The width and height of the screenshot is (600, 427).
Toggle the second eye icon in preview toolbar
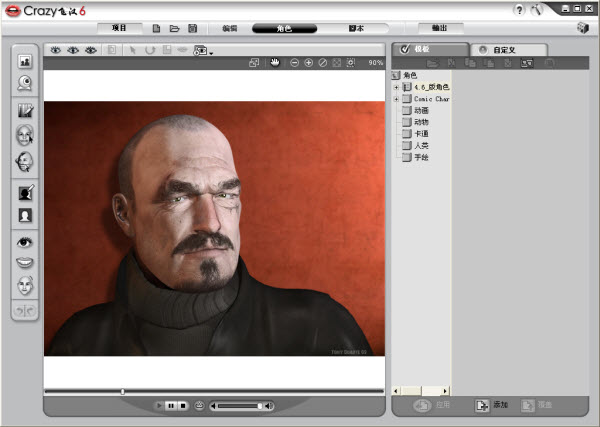coord(73,49)
